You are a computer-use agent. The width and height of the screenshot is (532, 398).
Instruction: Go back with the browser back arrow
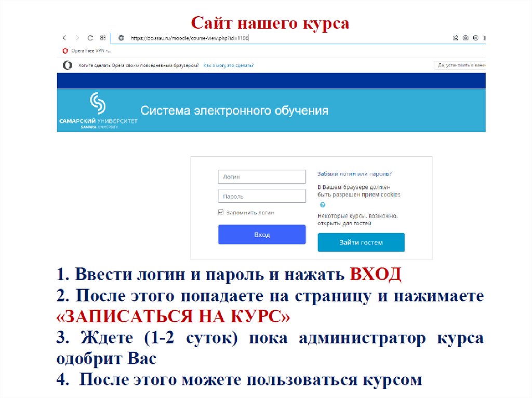64,38
